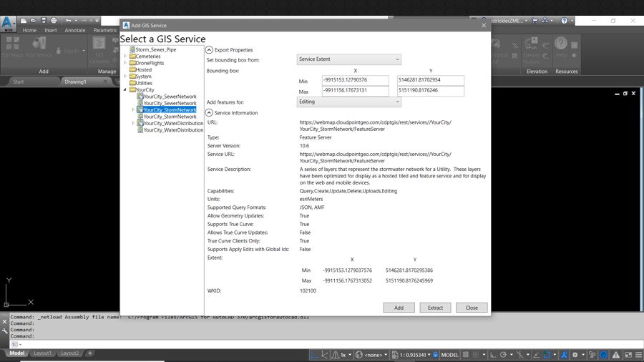The width and height of the screenshot is (644, 362).
Task: Open the Add features for Editing dropdown
Action: point(348,102)
